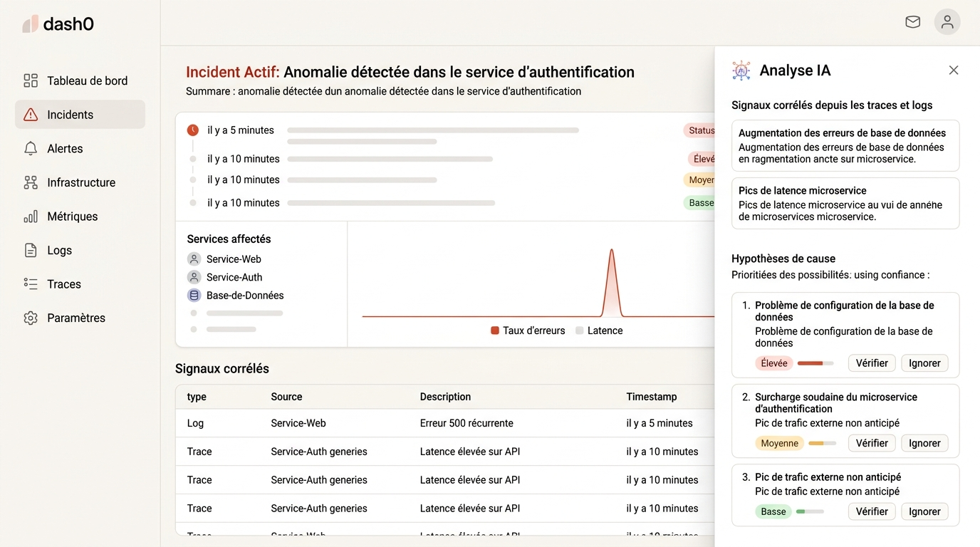The height and width of the screenshot is (547, 980).
Task: Go to Alertes section
Action: tap(80, 149)
